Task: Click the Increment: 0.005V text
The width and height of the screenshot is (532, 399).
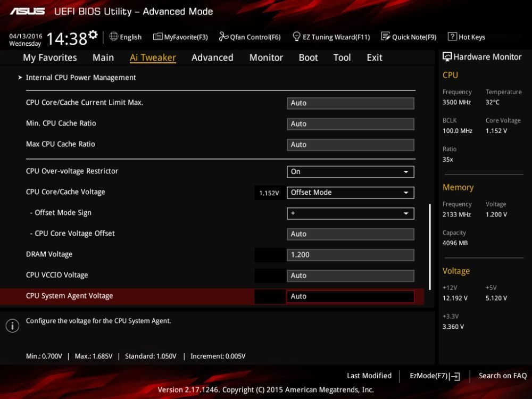Action: click(218, 356)
